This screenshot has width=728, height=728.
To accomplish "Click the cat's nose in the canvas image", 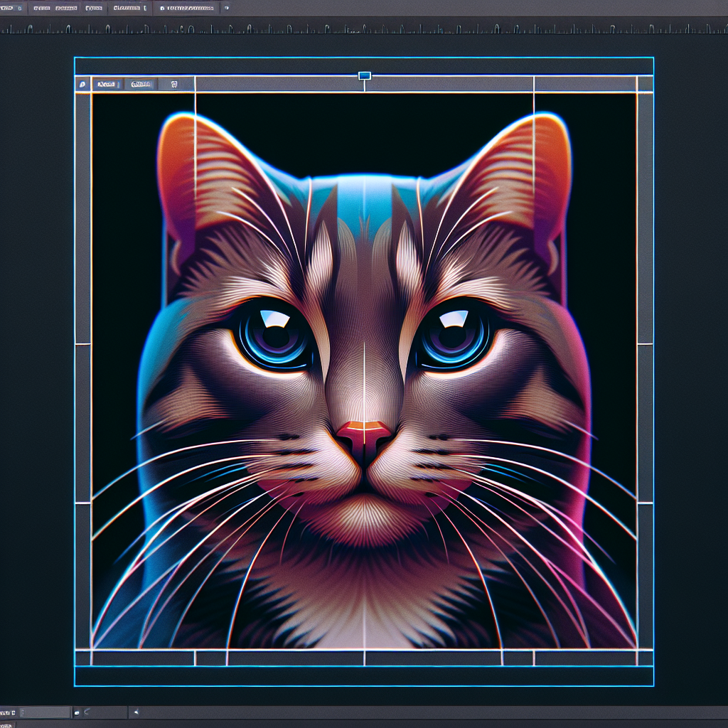I will (x=364, y=434).
